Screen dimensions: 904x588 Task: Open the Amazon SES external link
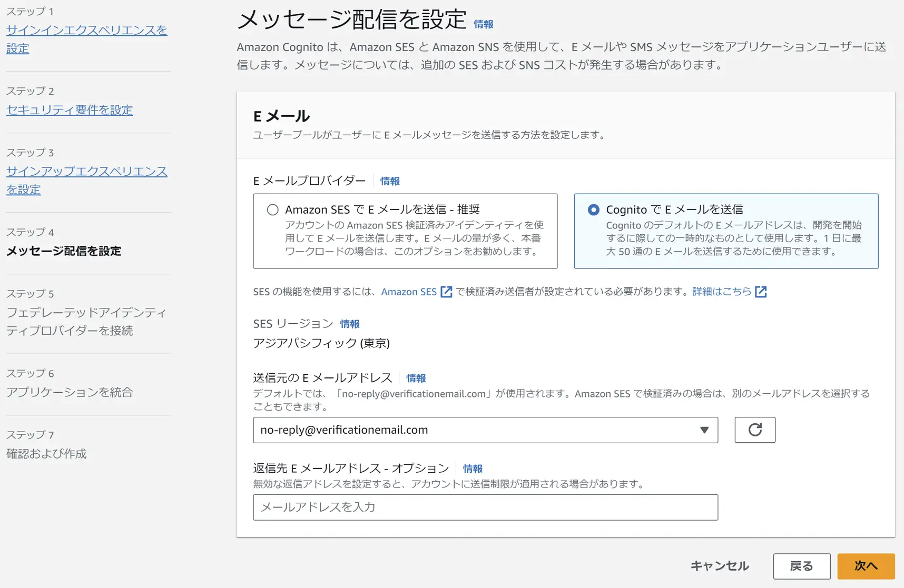pos(409,292)
